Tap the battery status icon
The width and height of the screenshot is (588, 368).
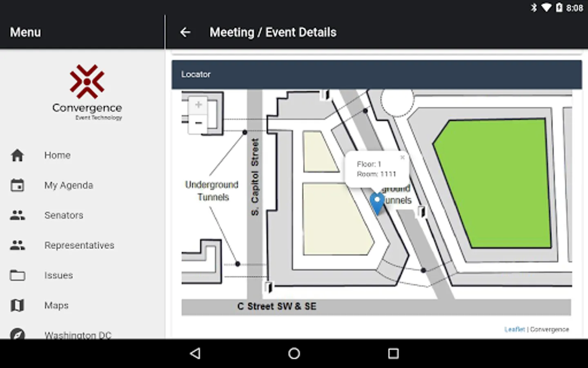coord(559,8)
